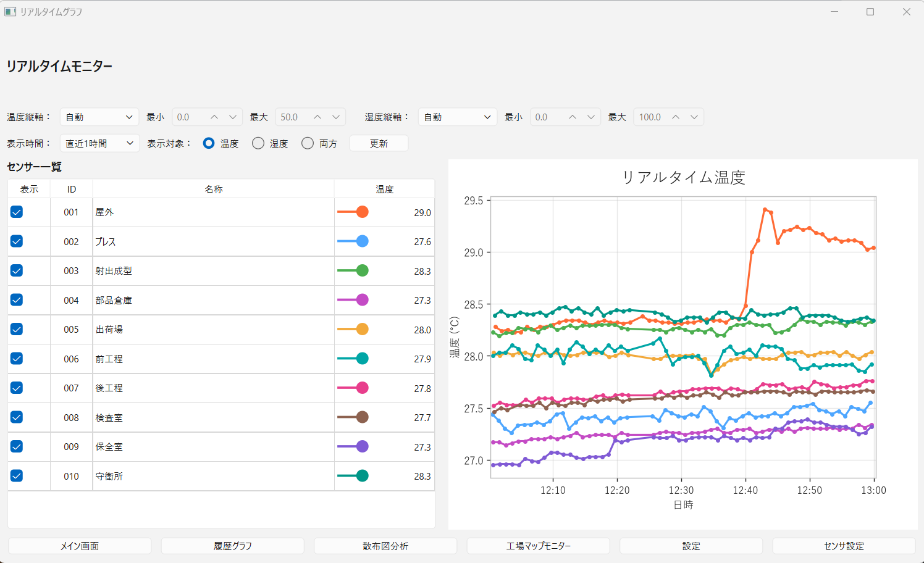
Task: Click the app icon in title bar
Action: 10,12
